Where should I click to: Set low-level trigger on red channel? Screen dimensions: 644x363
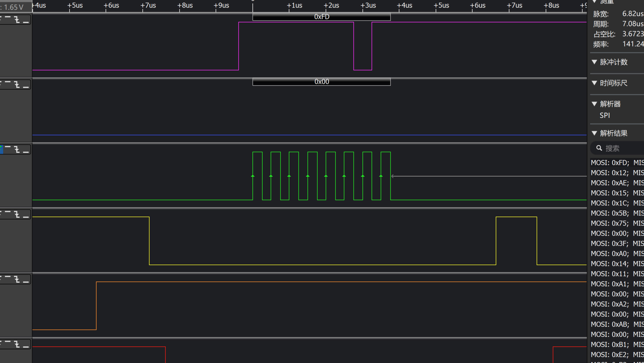[26, 347]
